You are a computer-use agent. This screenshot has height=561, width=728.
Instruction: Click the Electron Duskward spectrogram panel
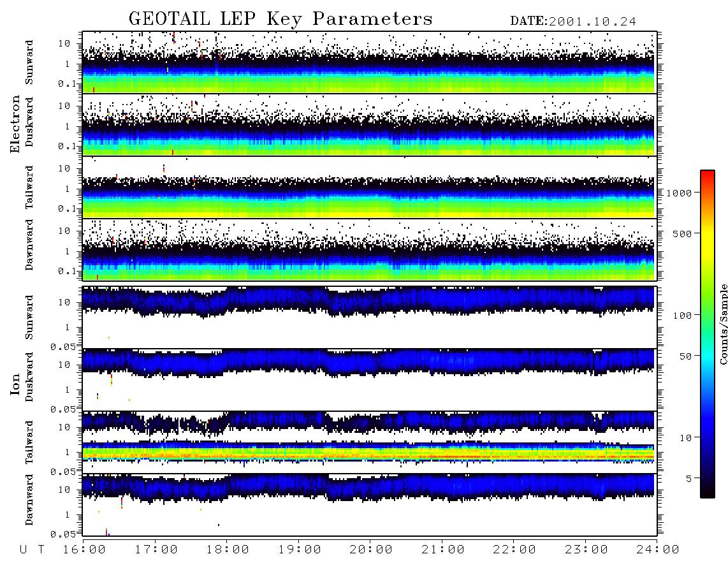click(370, 124)
